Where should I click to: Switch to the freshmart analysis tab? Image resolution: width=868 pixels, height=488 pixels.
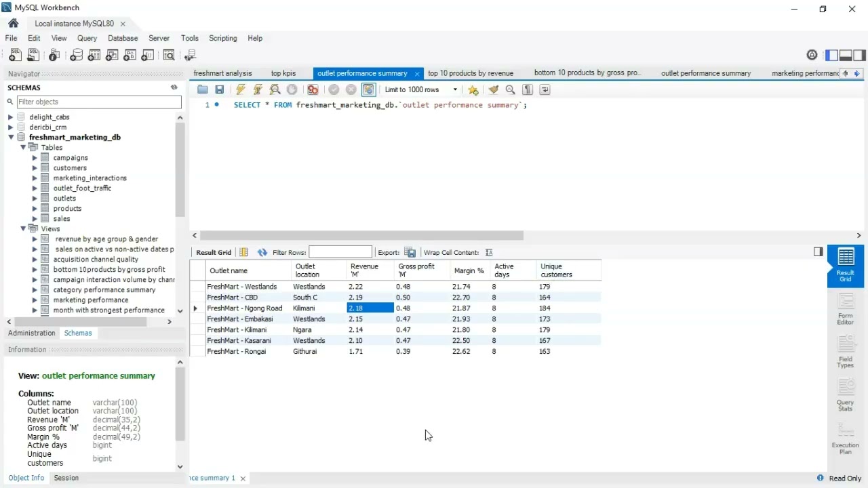pos(222,73)
